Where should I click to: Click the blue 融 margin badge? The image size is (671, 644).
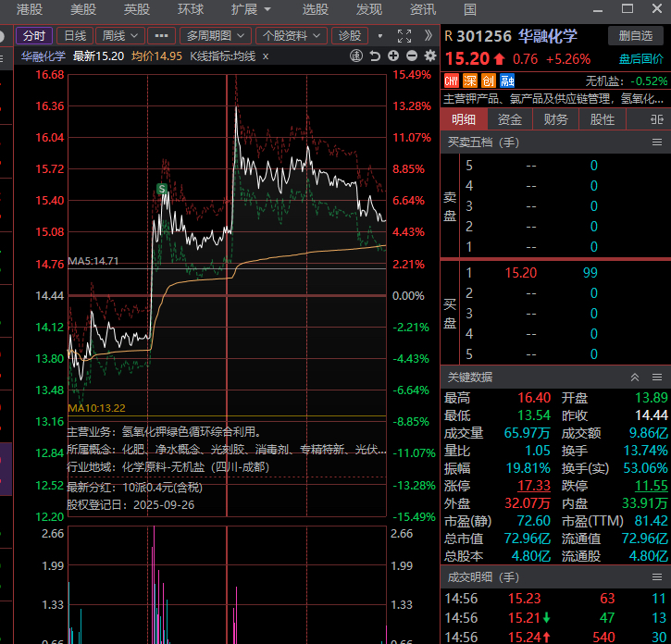click(x=507, y=80)
